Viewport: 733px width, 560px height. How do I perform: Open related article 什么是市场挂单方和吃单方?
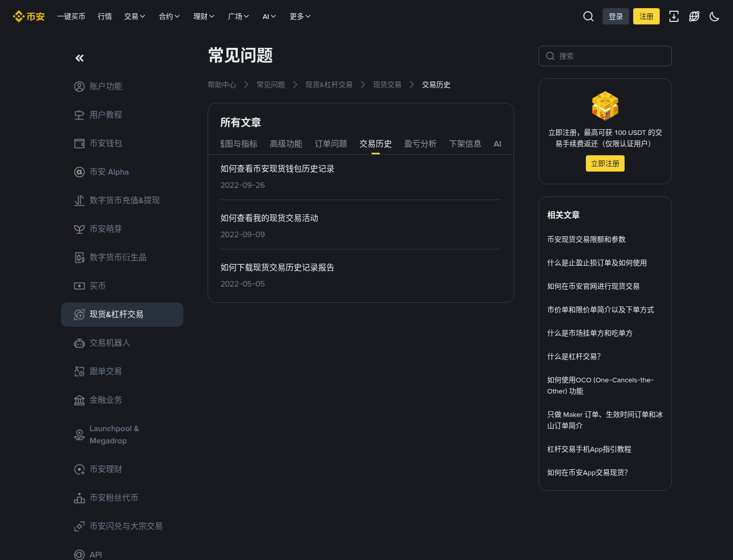tap(590, 333)
